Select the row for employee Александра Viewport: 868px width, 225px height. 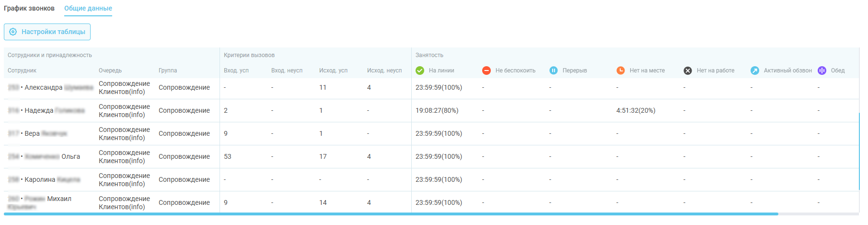coord(44,87)
